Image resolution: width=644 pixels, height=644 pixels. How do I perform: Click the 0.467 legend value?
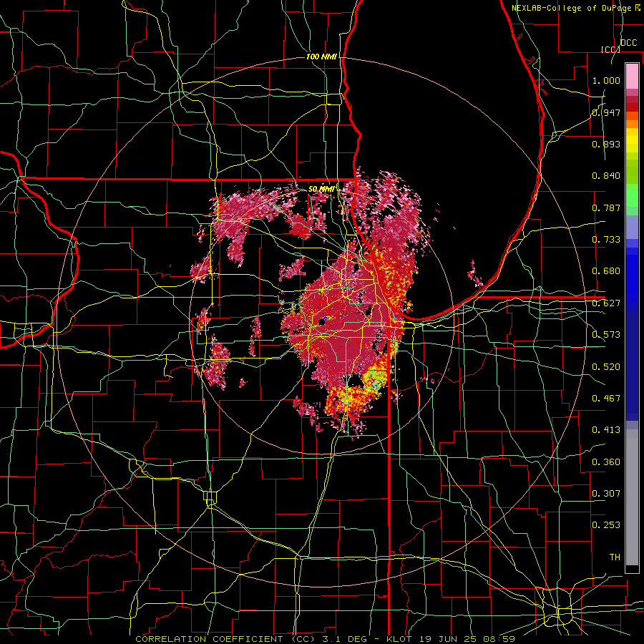pos(606,399)
